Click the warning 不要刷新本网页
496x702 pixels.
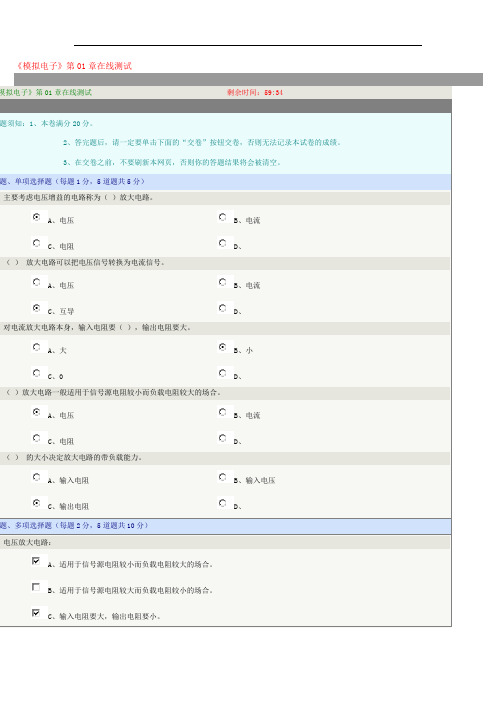click(x=172, y=162)
